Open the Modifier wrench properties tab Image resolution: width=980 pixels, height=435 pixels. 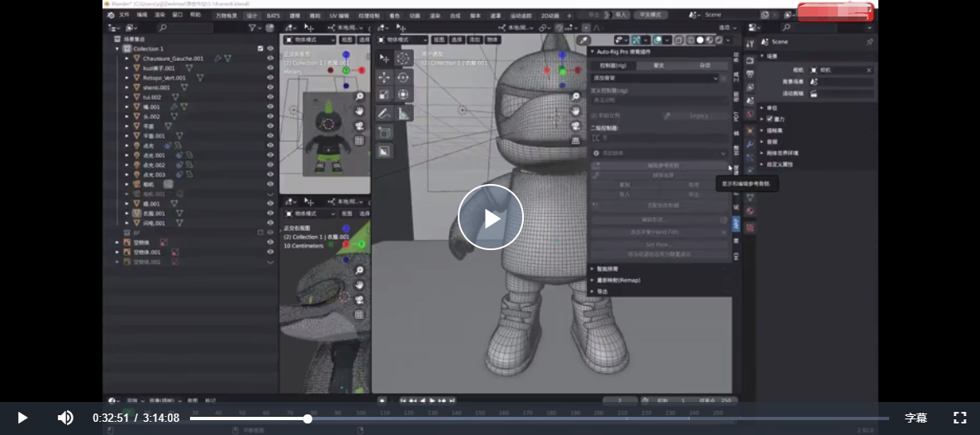[x=750, y=144]
